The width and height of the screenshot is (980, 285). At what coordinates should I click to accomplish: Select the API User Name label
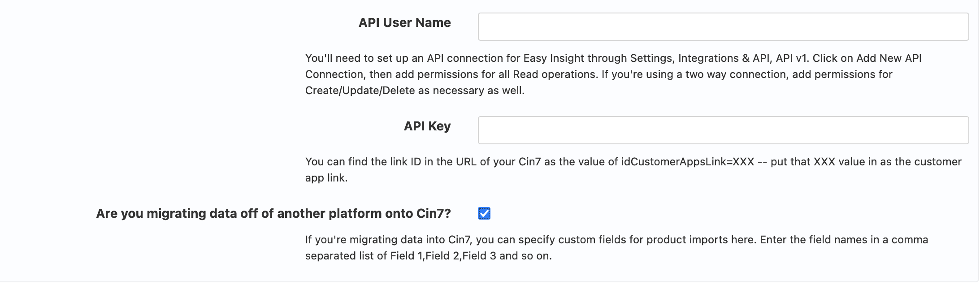(x=403, y=23)
